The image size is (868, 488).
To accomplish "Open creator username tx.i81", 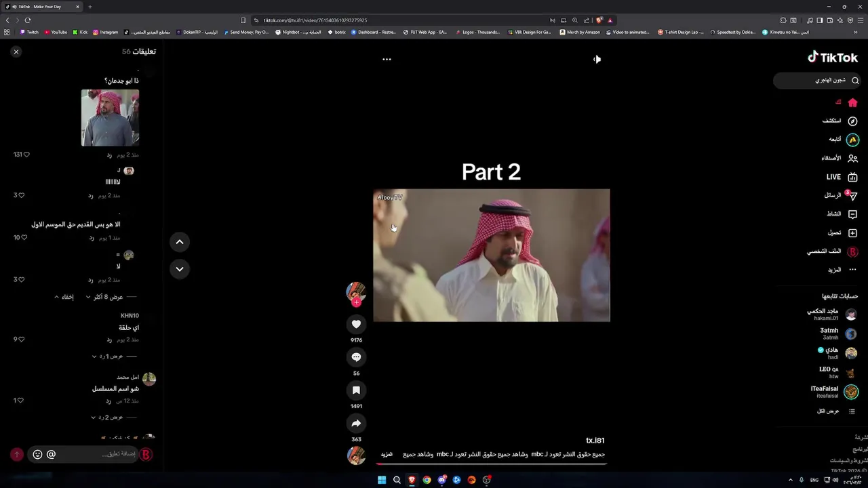I will [x=595, y=441].
